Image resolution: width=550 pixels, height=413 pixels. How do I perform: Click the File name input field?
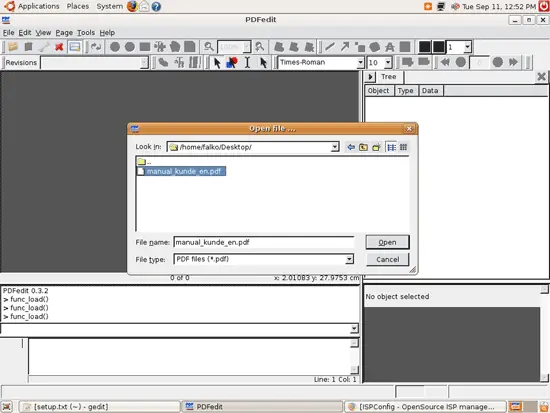point(264,242)
